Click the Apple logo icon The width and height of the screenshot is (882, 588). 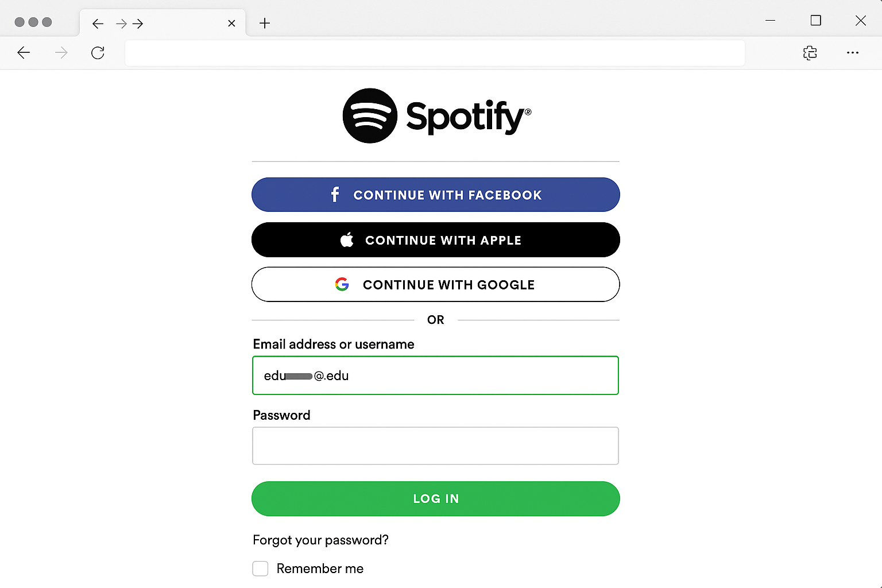click(x=347, y=239)
